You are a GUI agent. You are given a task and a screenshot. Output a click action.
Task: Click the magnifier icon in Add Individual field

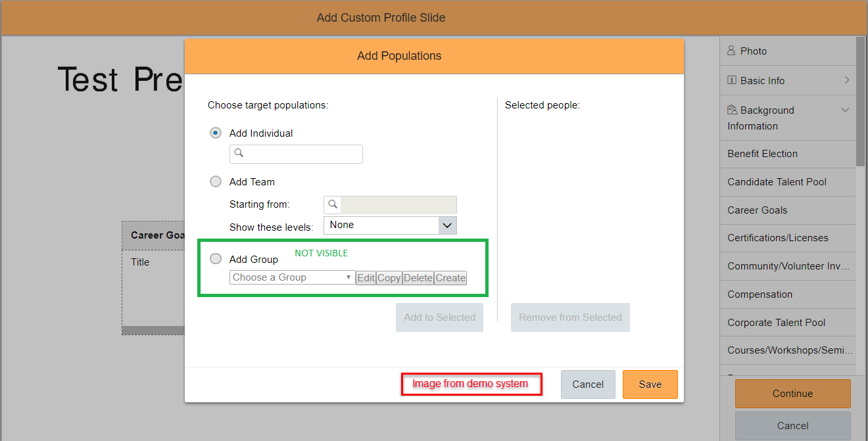click(x=239, y=153)
